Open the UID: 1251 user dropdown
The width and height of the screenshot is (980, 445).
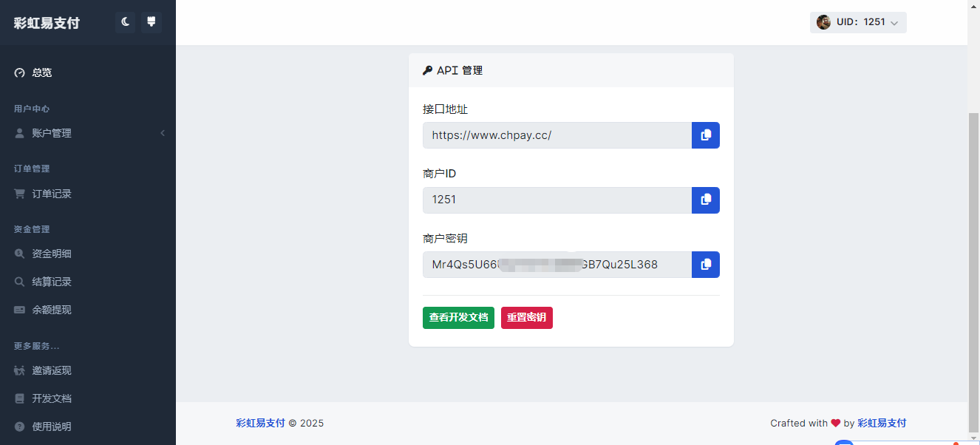coord(858,22)
